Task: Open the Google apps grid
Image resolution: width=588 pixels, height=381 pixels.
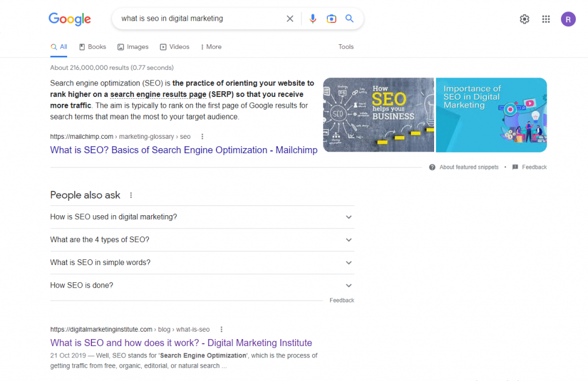Action: pyautogui.click(x=546, y=19)
